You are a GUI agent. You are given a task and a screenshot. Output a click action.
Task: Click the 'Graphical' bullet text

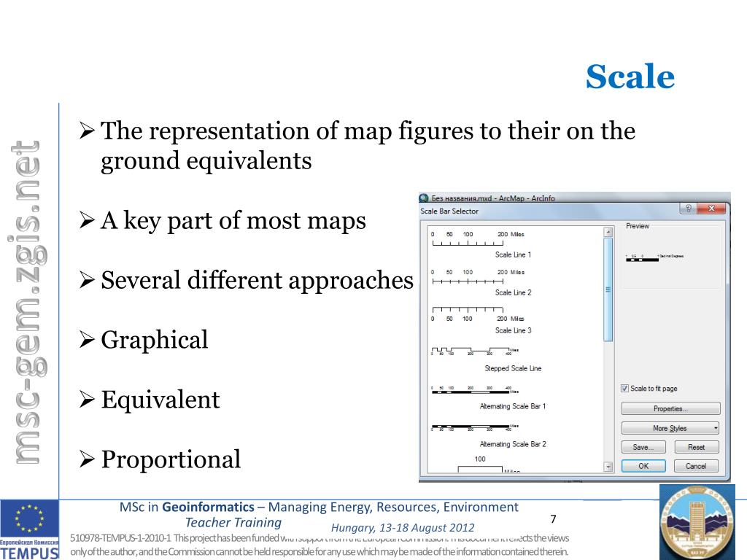(155, 340)
